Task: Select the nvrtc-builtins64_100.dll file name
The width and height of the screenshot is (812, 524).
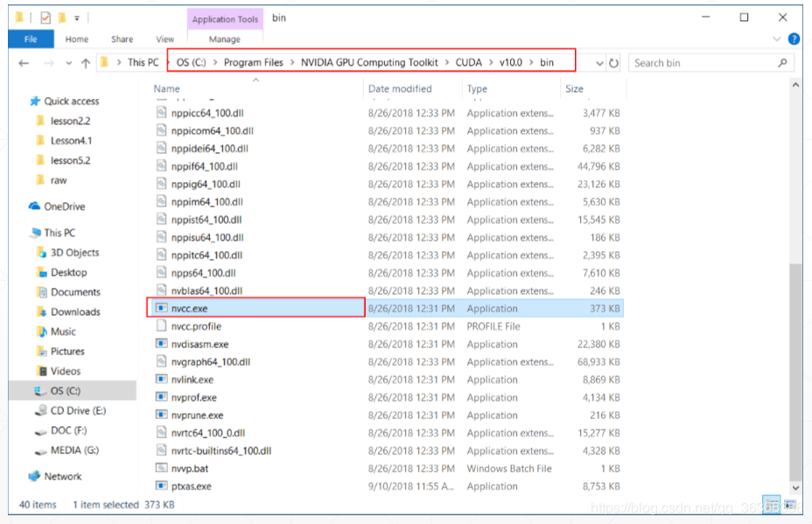Action: point(221,451)
